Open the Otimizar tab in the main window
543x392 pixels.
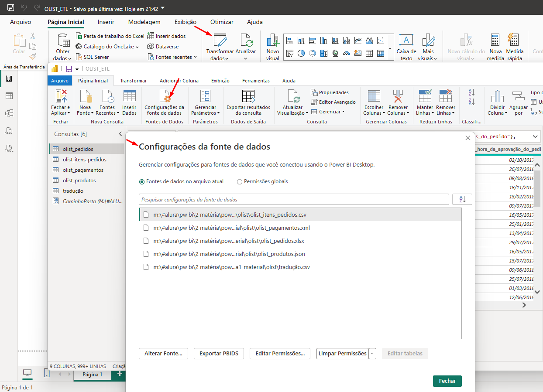[222, 22]
